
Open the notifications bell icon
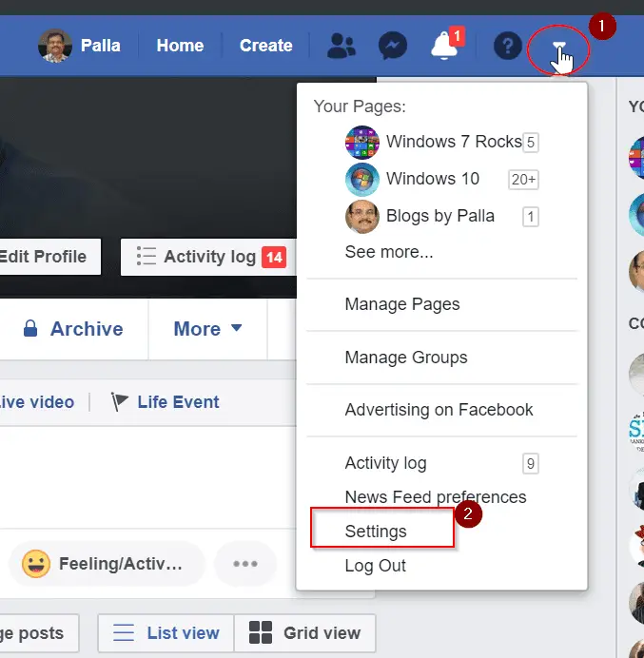pos(443,47)
